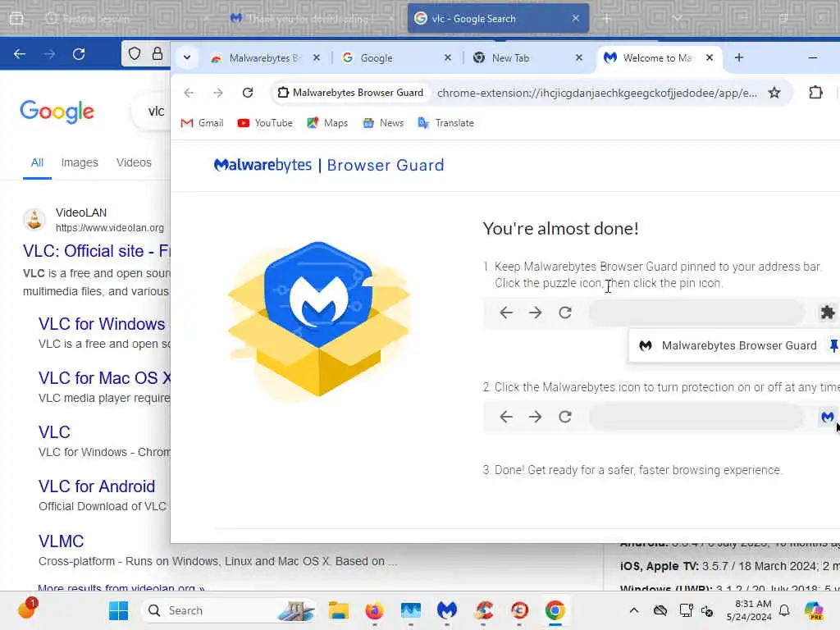Open the Copilot preview icon in the taskbar
Screen dimensions: 840x630
coord(814,610)
